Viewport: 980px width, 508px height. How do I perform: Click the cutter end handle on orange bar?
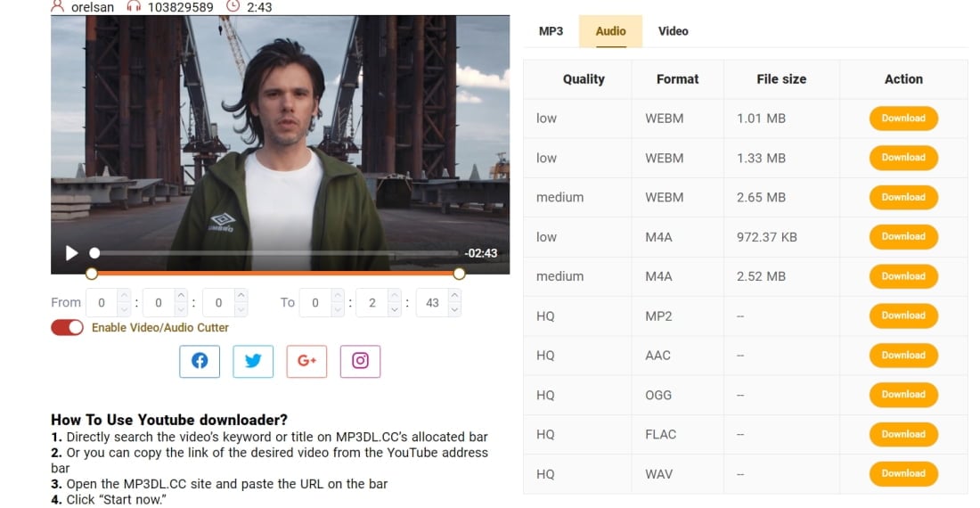(x=460, y=274)
